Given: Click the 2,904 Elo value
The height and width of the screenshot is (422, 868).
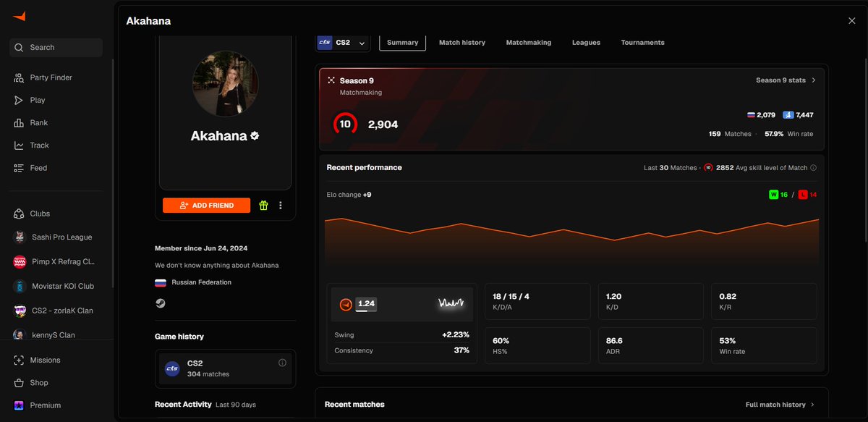Looking at the screenshot, I should [383, 125].
